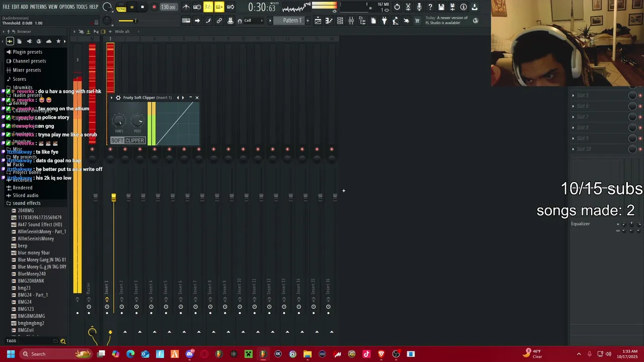
Task: Expand the Channel presets folder
Action: pos(29,61)
